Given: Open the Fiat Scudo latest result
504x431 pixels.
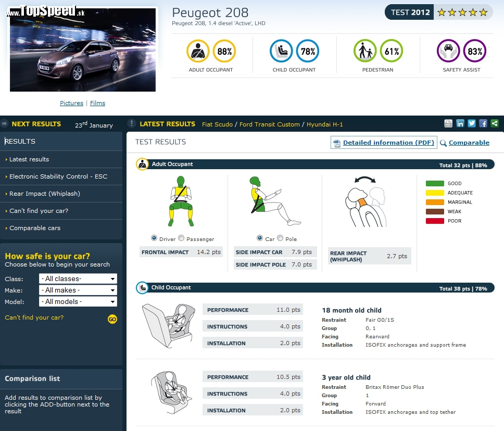Looking at the screenshot, I should click(217, 124).
